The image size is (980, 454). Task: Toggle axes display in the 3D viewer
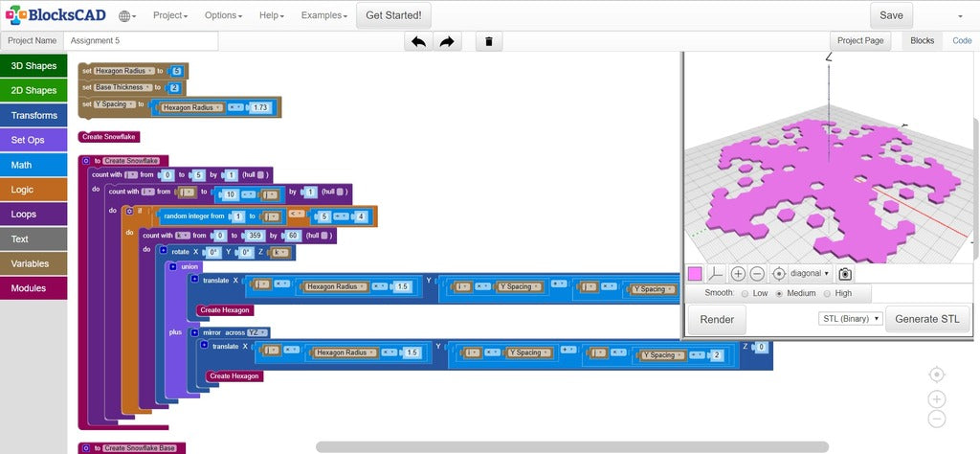[715, 274]
